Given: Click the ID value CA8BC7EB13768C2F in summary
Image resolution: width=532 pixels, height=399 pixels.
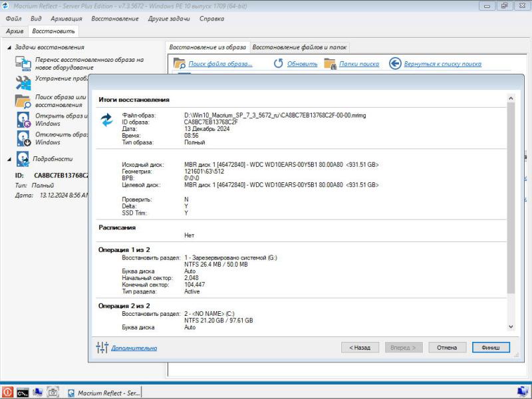Looking at the screenshot, I should tap(211, 122).
